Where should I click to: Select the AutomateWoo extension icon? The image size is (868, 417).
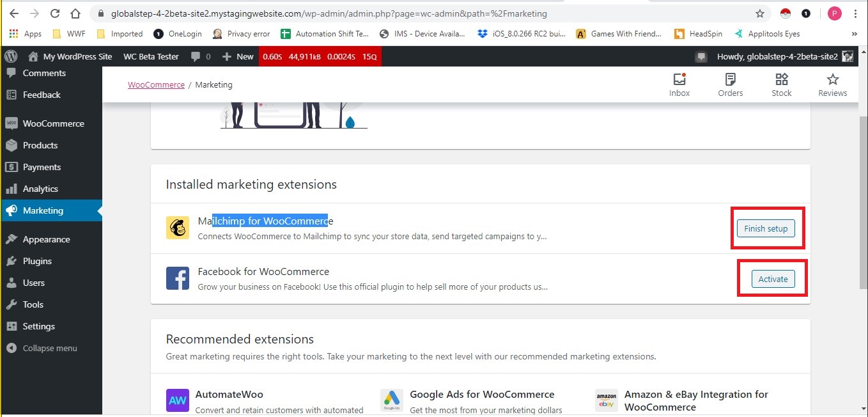pyautogui.click(x=177, y=400)
